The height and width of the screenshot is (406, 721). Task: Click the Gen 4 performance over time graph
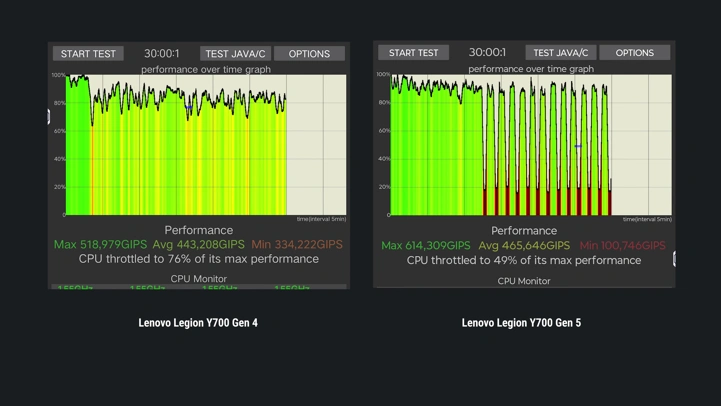(206, 144)
